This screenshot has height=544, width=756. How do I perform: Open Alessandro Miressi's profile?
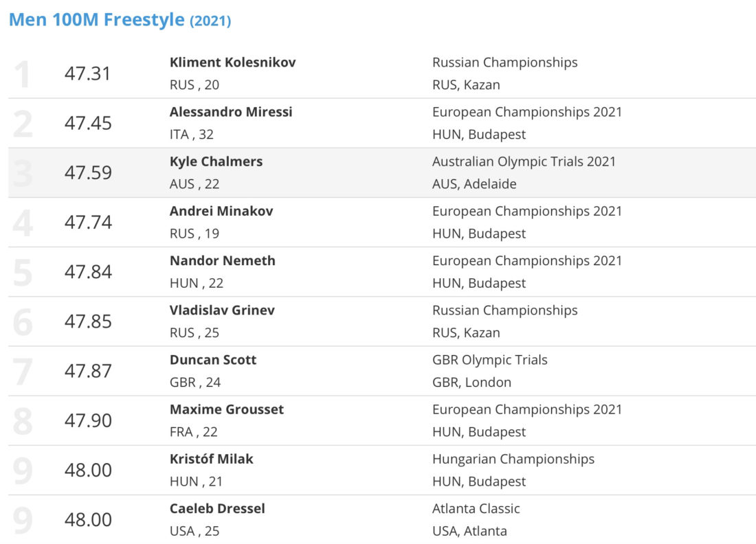(x=231, y=112)
